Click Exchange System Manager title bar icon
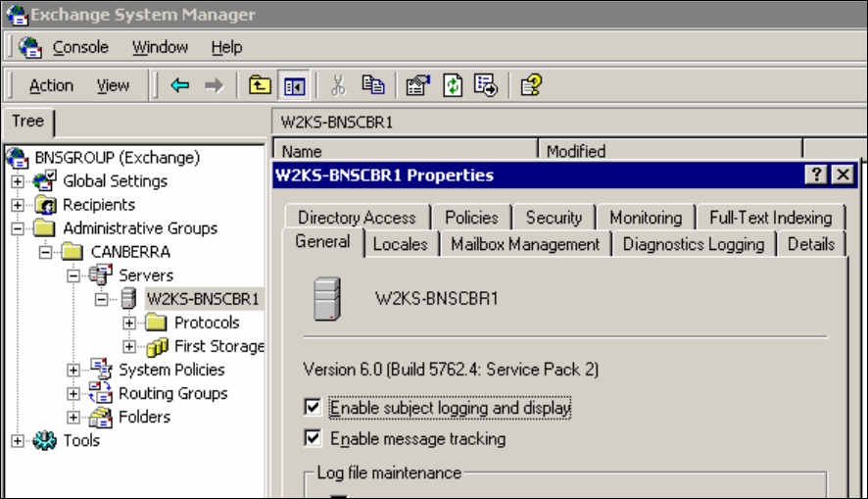The width and height of the screenshot is (868, 499). (x=17, y=15)
